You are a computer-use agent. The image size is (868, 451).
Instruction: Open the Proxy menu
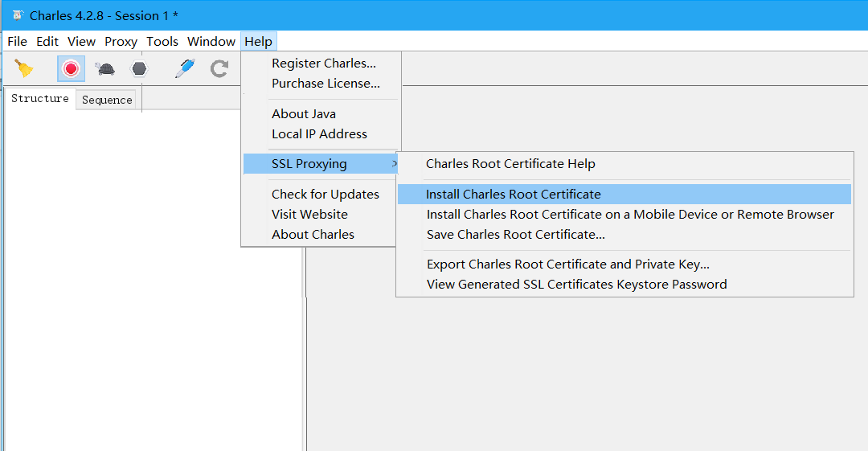121,42
